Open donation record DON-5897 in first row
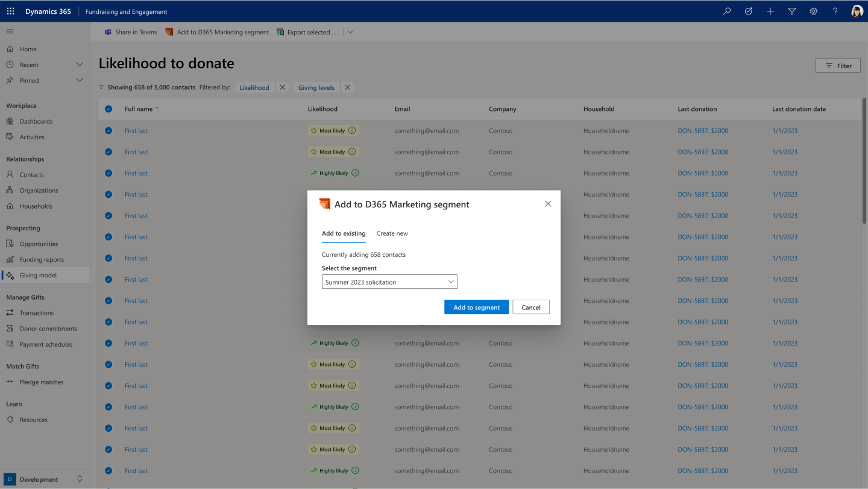 click(x=703, y=130)
